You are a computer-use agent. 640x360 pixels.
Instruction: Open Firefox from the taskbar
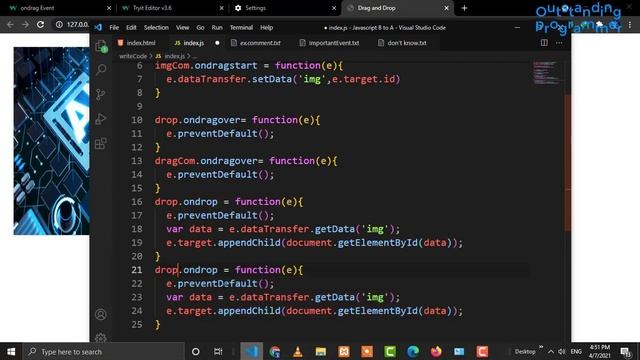coord(436,351)
